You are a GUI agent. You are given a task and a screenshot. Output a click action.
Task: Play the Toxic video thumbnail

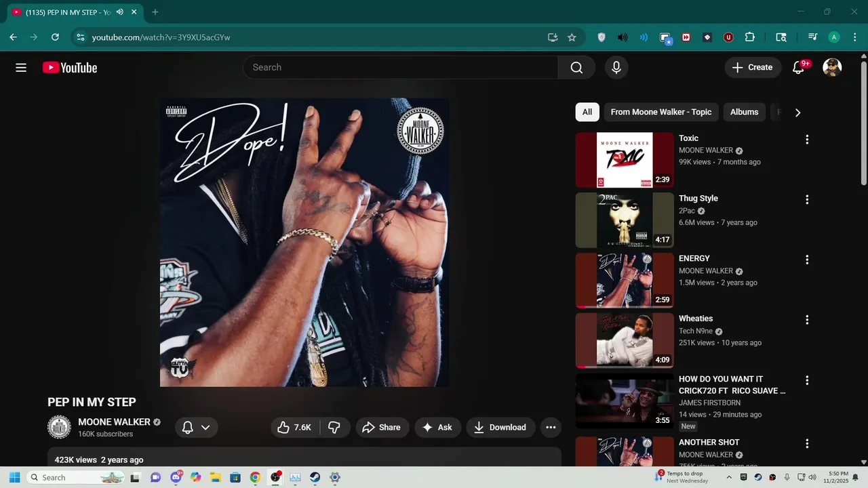click(x=625, y=160)
